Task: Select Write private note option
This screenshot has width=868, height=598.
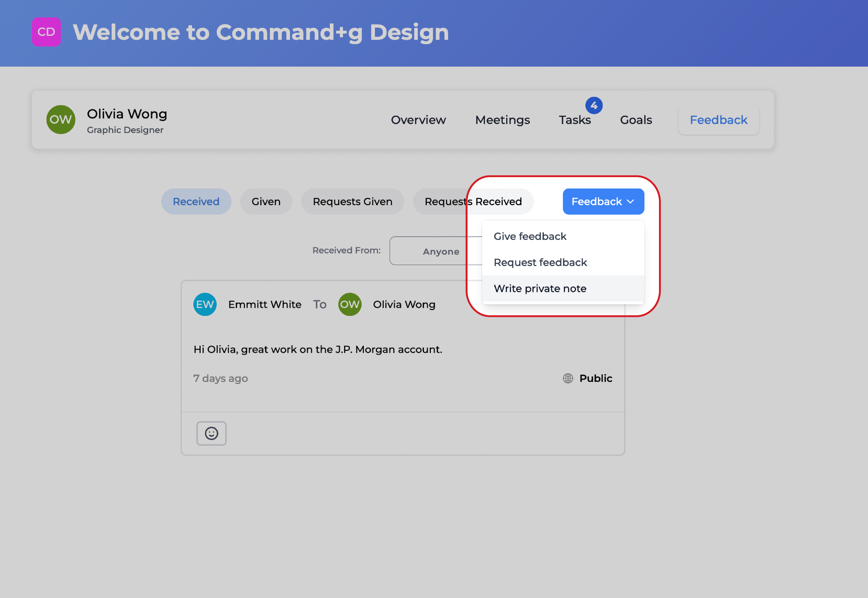Action: pyautogui.click(x=540, y=289)
